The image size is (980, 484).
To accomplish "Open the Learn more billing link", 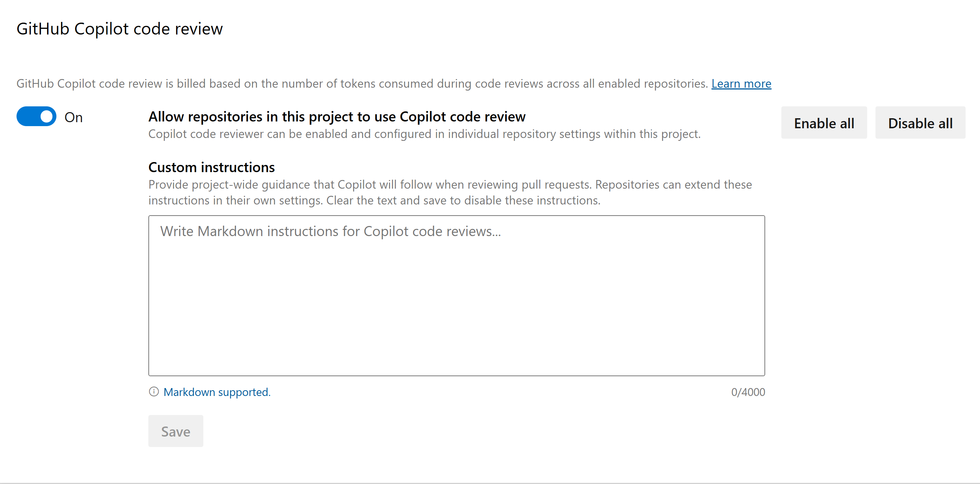I will (741, 84).
